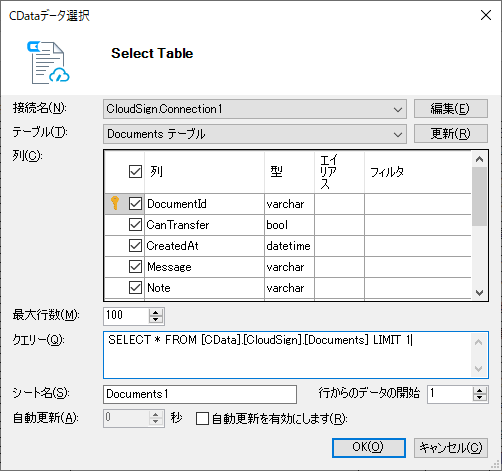Click the varchar type cell for Note
Screen dimensions: 502x472
[289, 288]
